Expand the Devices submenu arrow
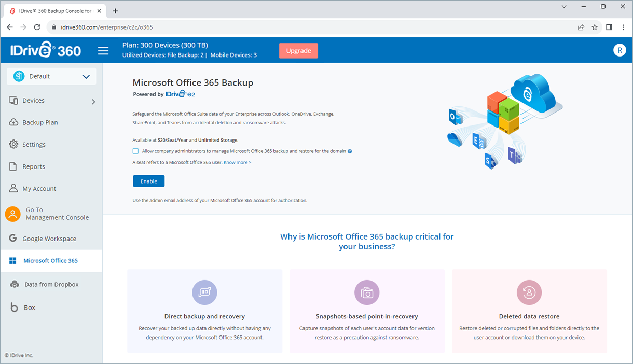 point(93,102)
